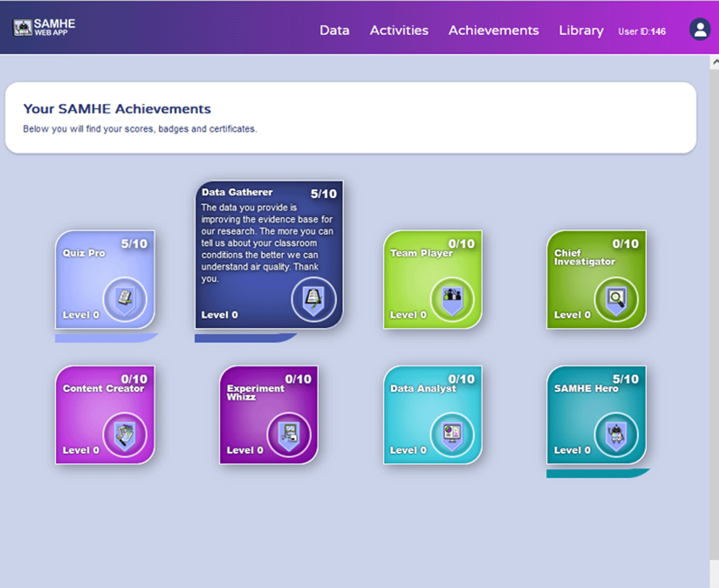Click the 5/10 score on SAMHE Hero
This screenshot has height=588, width=719.
tap(626, 379)
